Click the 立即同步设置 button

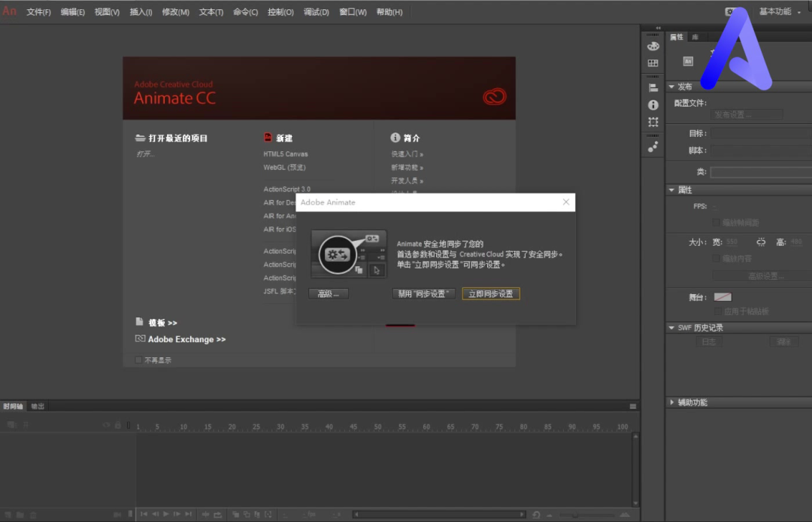point(491,293)
